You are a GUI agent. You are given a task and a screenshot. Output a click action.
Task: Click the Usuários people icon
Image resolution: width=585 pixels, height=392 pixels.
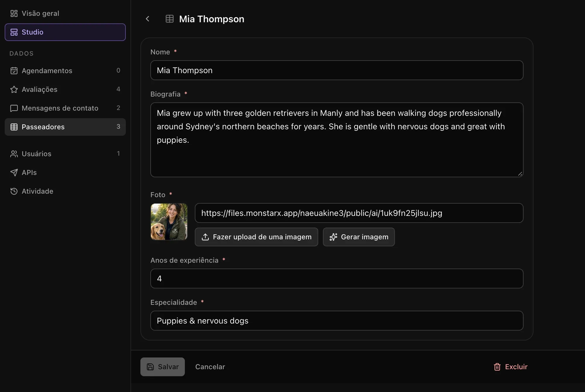[x=14, y=154]
